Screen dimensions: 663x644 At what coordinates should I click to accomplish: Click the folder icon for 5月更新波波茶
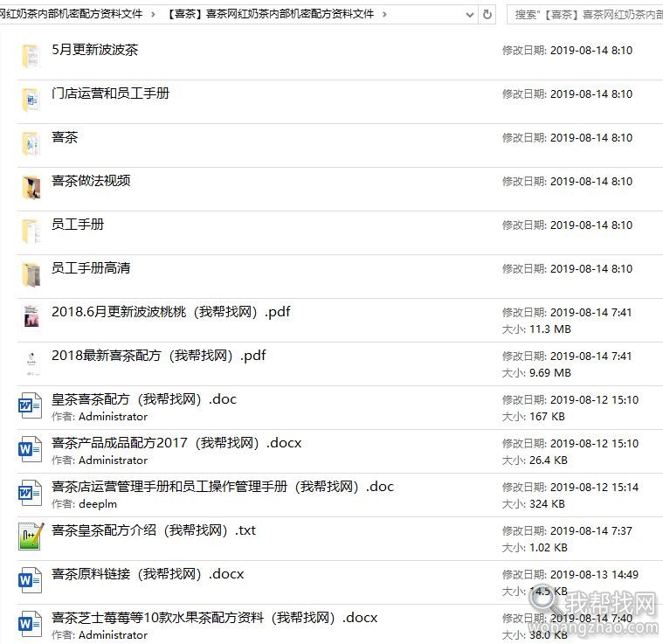coord(31,56)
